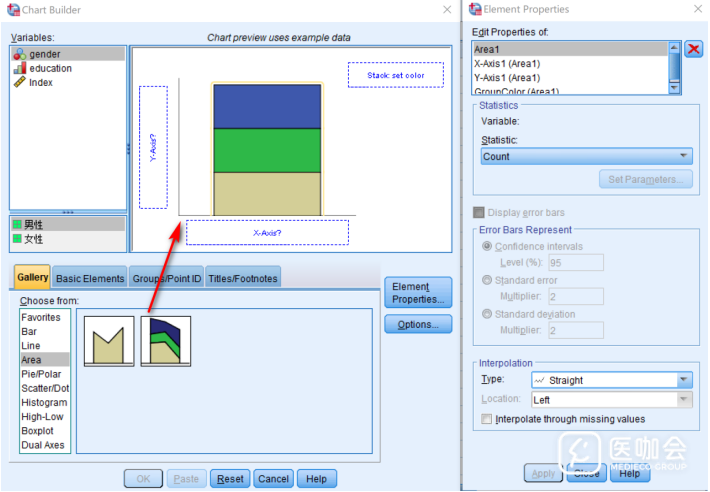The width and height of the screenshot is (710, 492).
Task: Click the education variable icon
Action: click(x=19, y=68)
